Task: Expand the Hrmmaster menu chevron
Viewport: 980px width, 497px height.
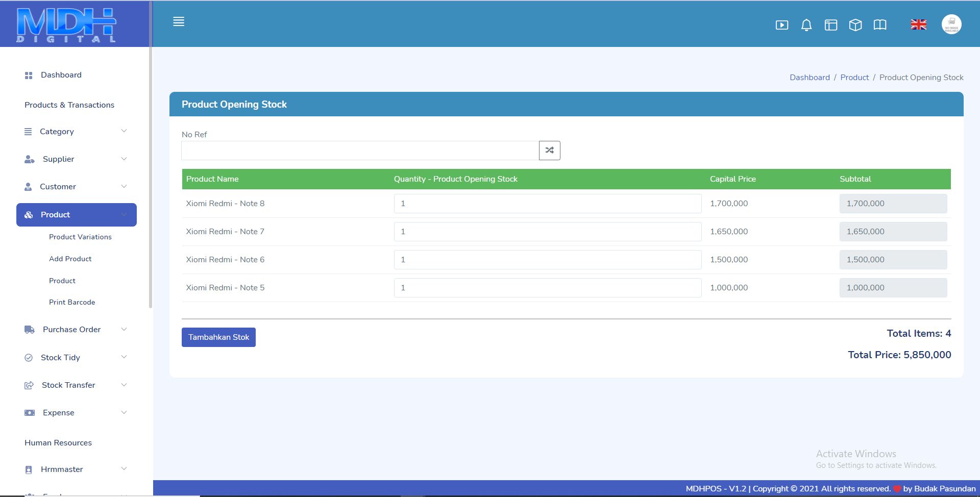Action: 124,468
